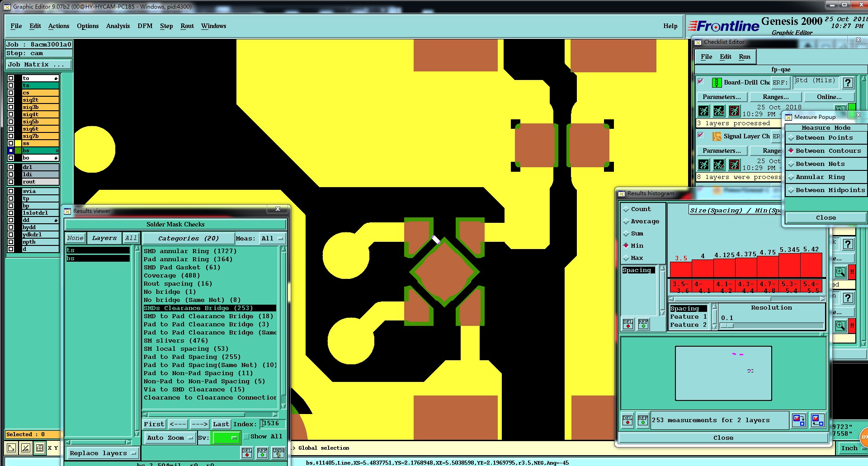
Task: Open the Job Matrix ... selector
Action: point(38,65)
